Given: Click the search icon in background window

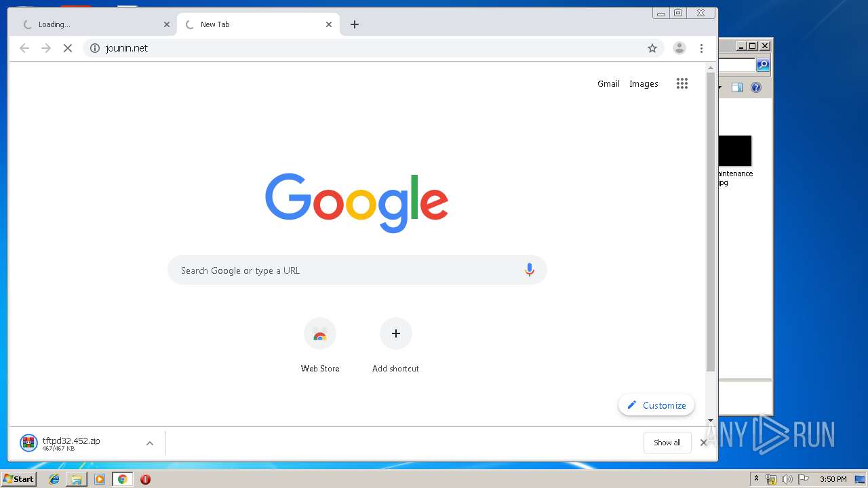Looking at the screenshot, I should pos(763,65).
